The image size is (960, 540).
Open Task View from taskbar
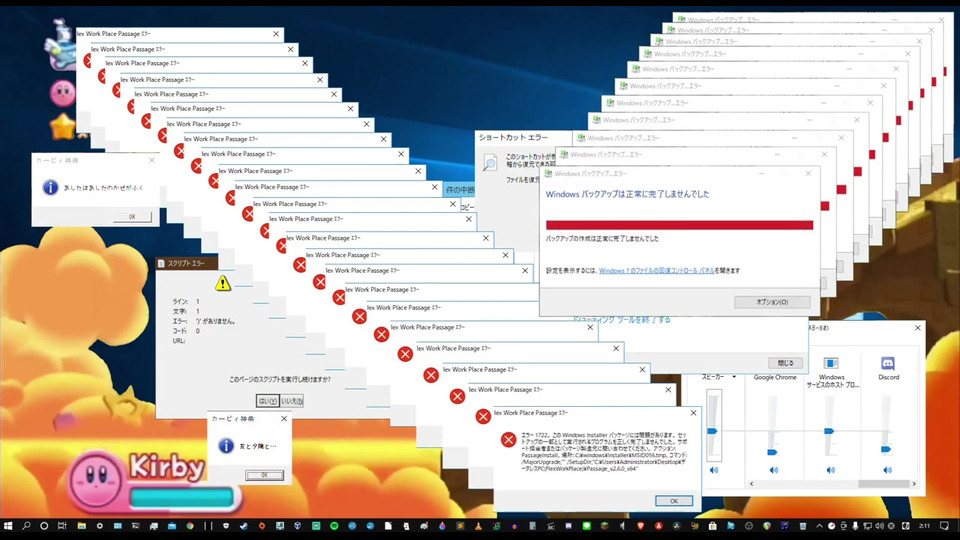pos(62,526)
